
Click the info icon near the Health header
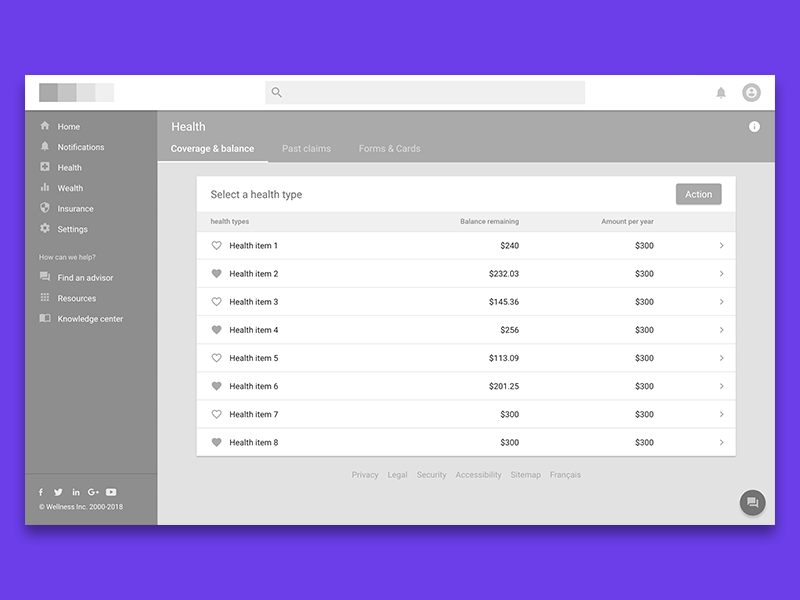click(755, 126)
